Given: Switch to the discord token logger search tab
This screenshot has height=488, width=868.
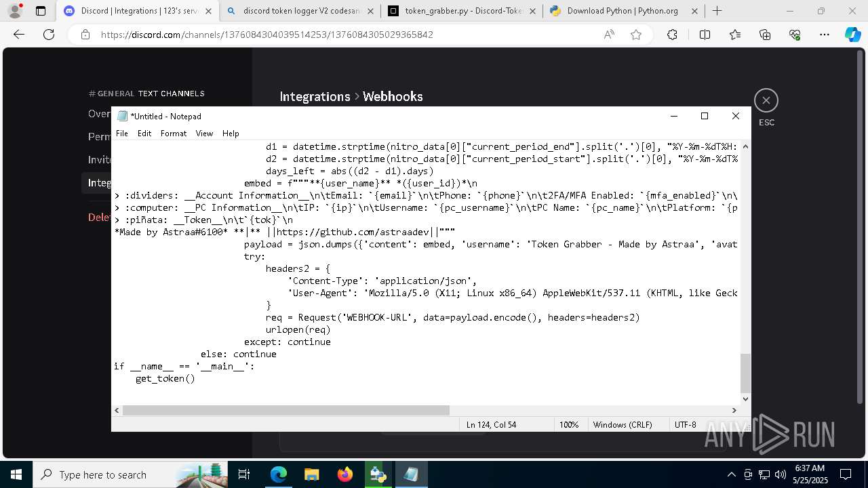Looking at the screenshot, I should tap(302, 11).
